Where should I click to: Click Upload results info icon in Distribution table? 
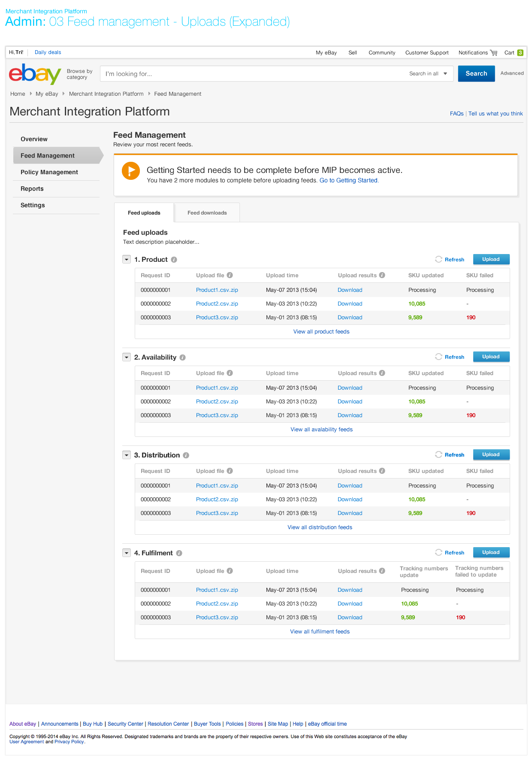[382, 471]
